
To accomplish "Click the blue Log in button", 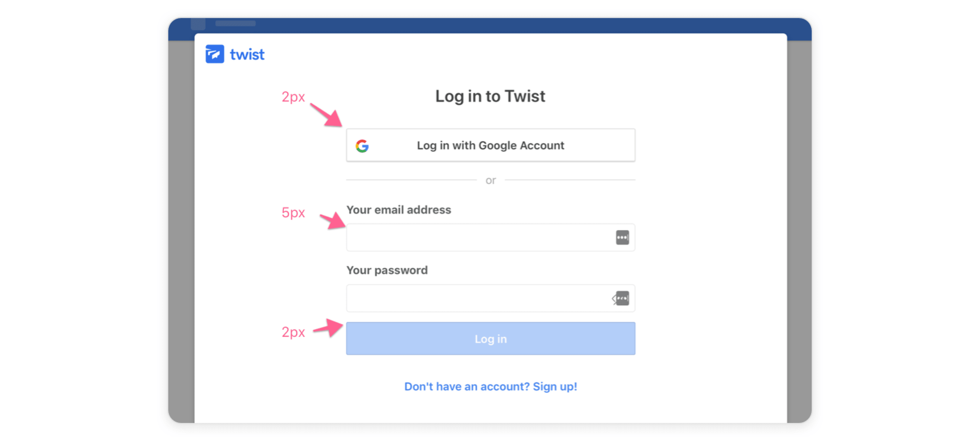I will coord(492,339).
